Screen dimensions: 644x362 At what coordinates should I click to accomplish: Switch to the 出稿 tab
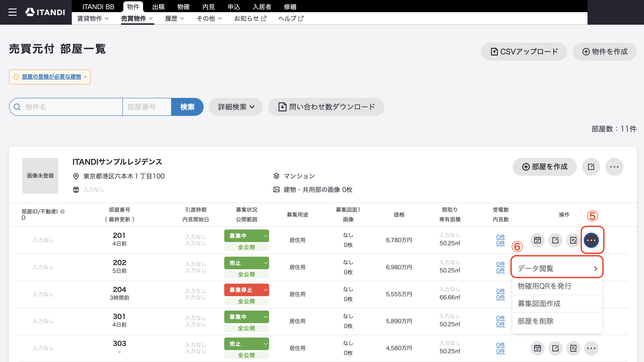click(x=158, y=7)
